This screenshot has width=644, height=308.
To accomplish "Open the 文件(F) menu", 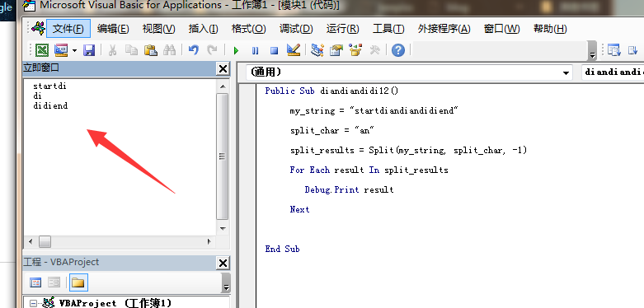I will [68, 29].
